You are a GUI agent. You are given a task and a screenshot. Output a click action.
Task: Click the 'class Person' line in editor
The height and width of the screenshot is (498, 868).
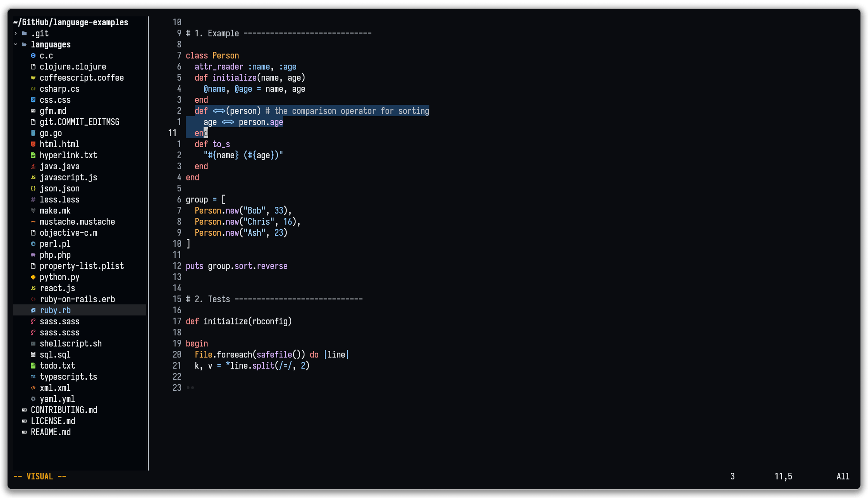tap(212, 56)
